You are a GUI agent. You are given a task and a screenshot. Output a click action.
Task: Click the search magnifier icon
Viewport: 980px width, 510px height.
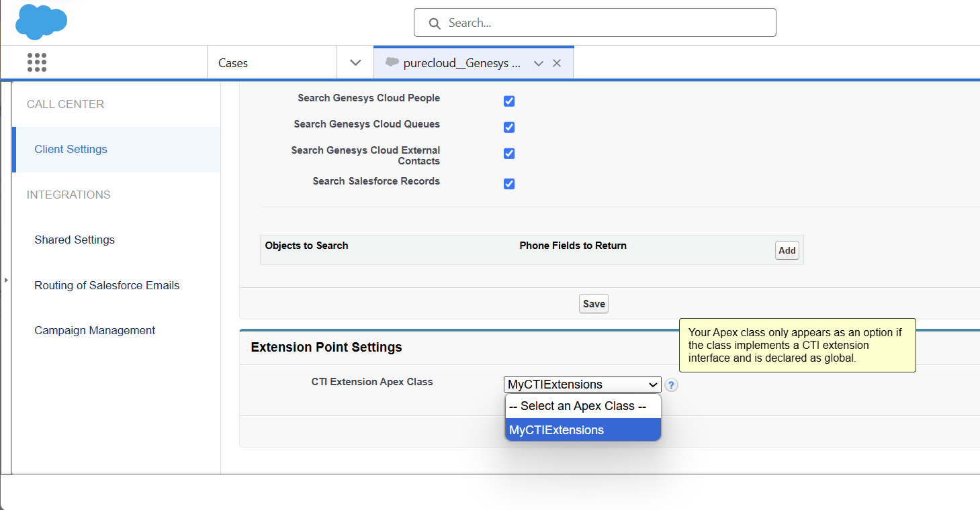tap(435, 23)
